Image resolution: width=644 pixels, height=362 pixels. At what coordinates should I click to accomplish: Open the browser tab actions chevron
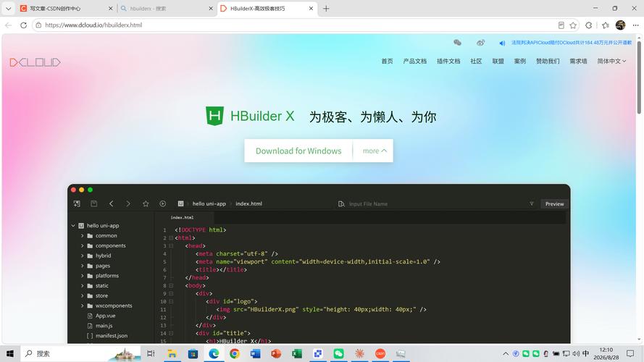coord(8,8)
